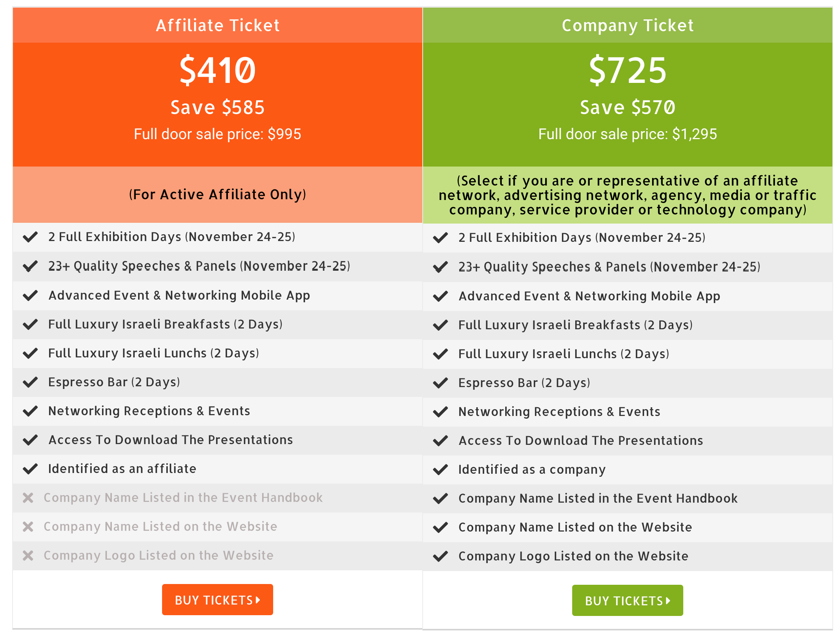Click the Company Ticket header tab
840x638 pixels.
pyautogui.click(x=628, y=25)
